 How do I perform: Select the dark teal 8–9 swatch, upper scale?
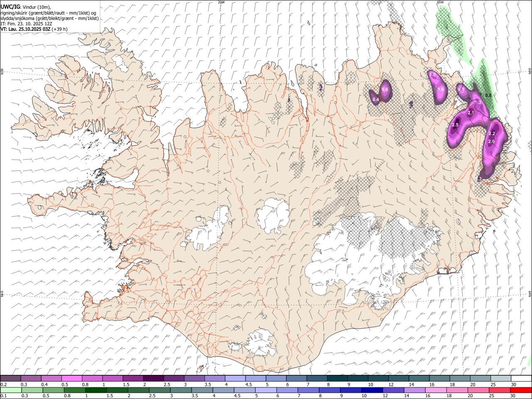(x=337, y=378)
